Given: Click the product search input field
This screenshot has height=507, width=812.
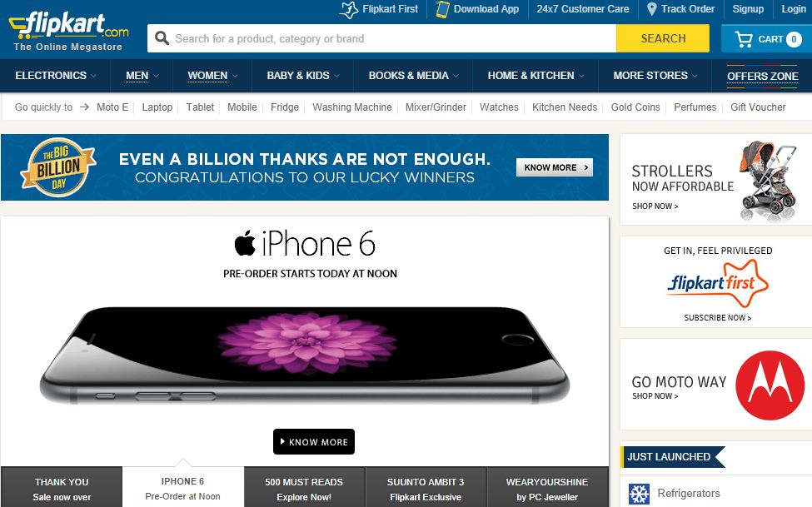Looking at the screenshot, I should click(381, 38).
